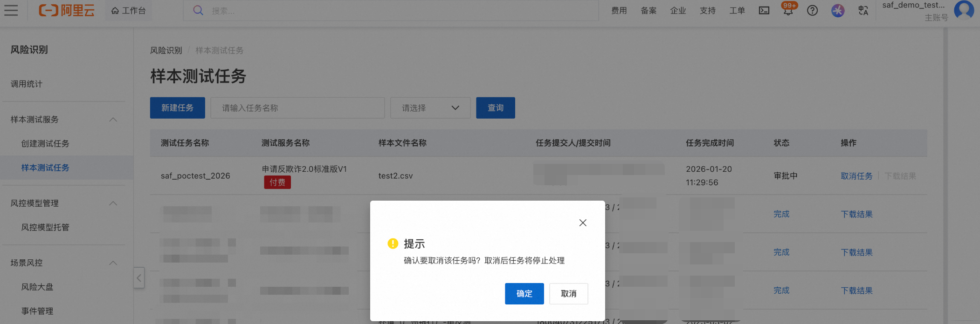Click the page vertical scrollbar
The height and width of the screenshot is (324, 980).
[945, 176]
